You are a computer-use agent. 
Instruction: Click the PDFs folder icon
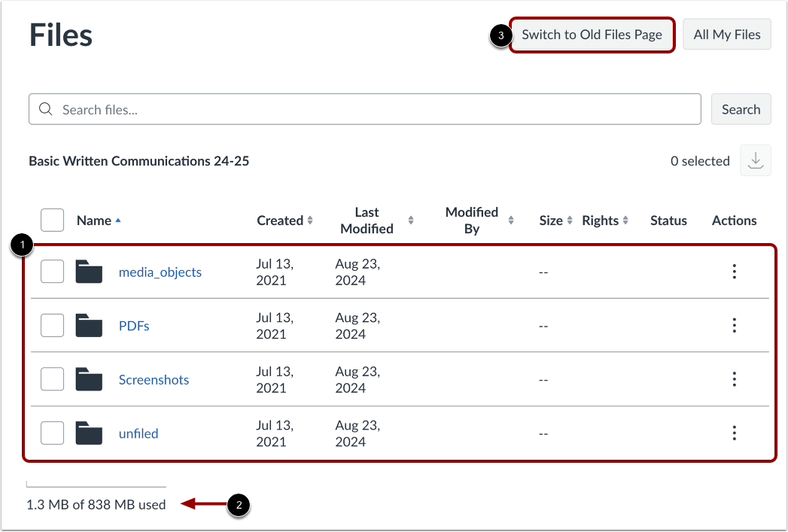click(x=89, y=325)
